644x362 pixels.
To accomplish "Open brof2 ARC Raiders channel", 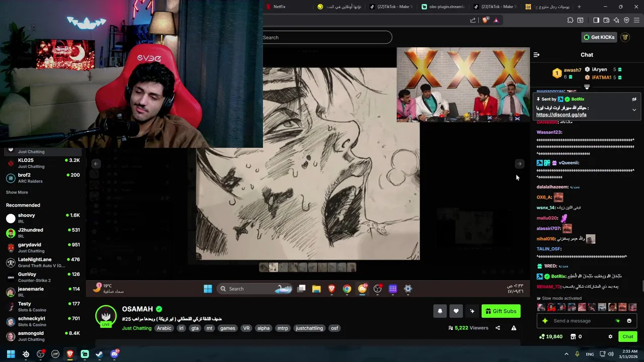I will (x=43, y=178).
